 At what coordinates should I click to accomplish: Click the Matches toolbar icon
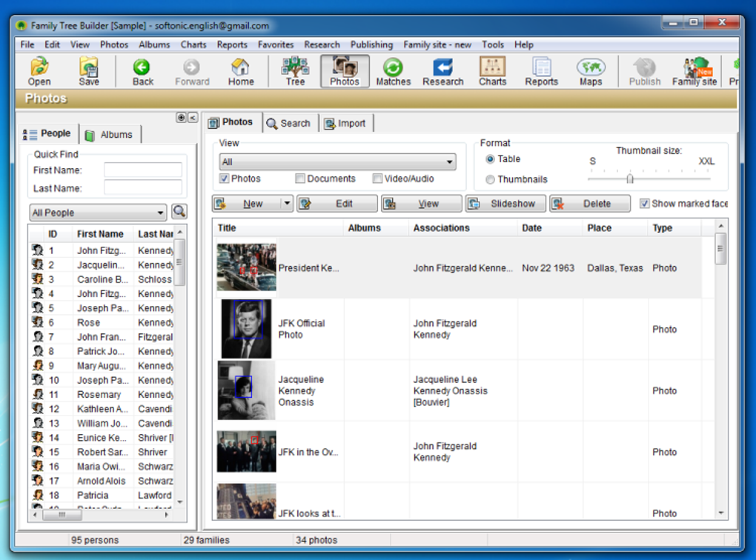pyautogui.click(x=393, y=71)
